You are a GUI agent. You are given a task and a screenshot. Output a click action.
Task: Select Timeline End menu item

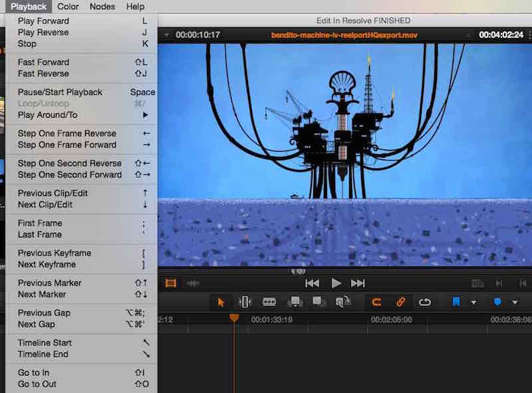(81, 354)
